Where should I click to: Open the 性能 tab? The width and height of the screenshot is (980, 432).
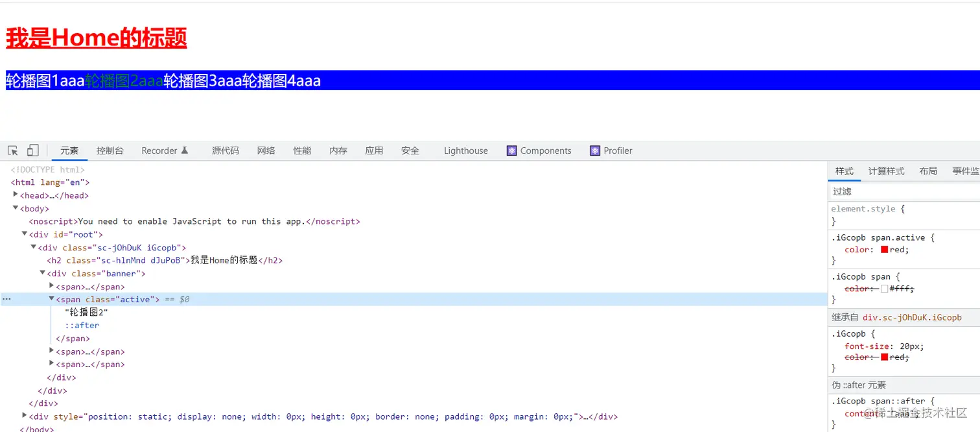[x=302, y=150]
